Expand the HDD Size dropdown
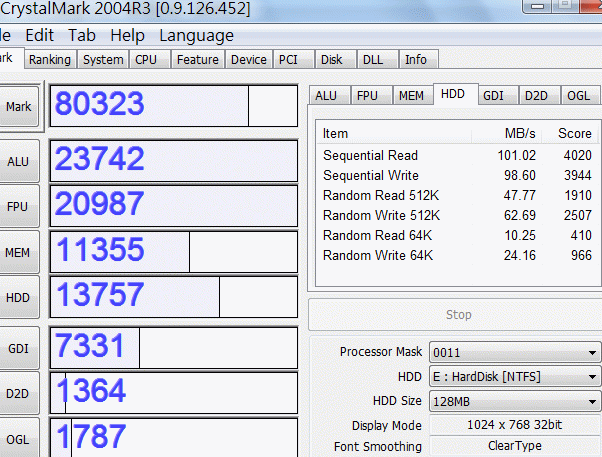 [515, 401]
